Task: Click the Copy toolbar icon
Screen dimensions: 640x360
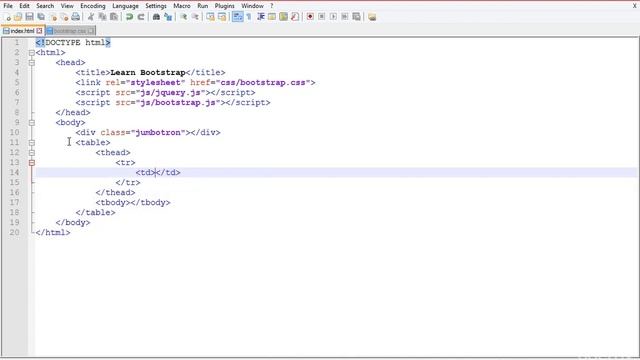Action: [102, 17]
